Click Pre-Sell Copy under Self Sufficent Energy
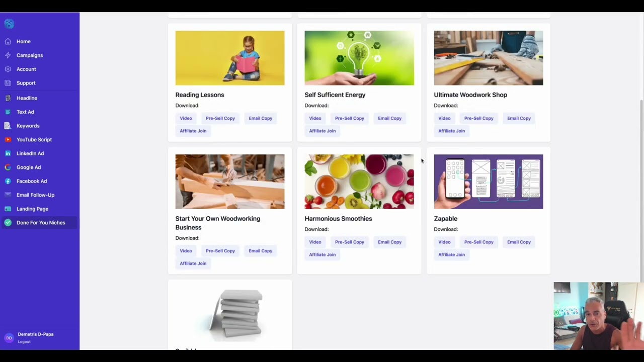The width and height of the screenshot is (644, 362). tap(350, 118)
